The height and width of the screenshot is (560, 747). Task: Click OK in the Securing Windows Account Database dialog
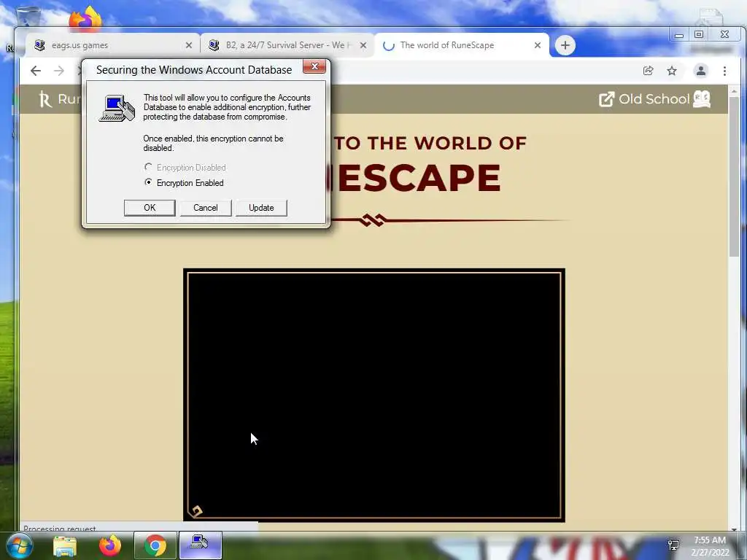(150, 208)
